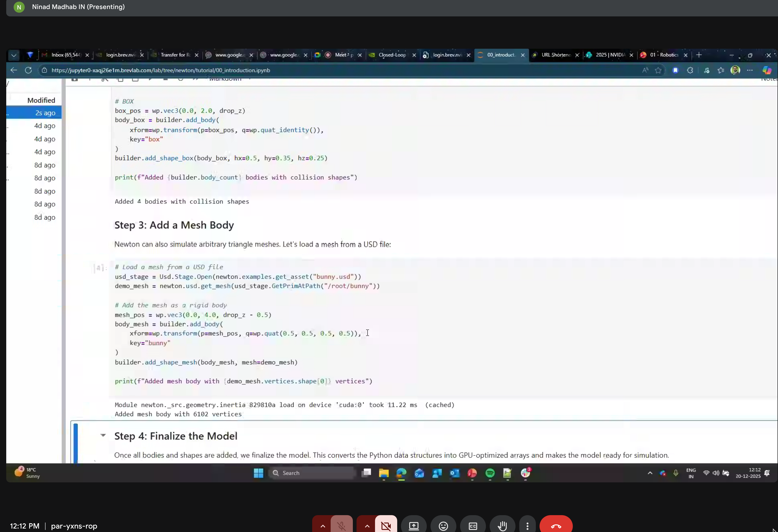Raise hand in the meeting
Viewport: 778px width, 532px height.
[x=502, y=526]
